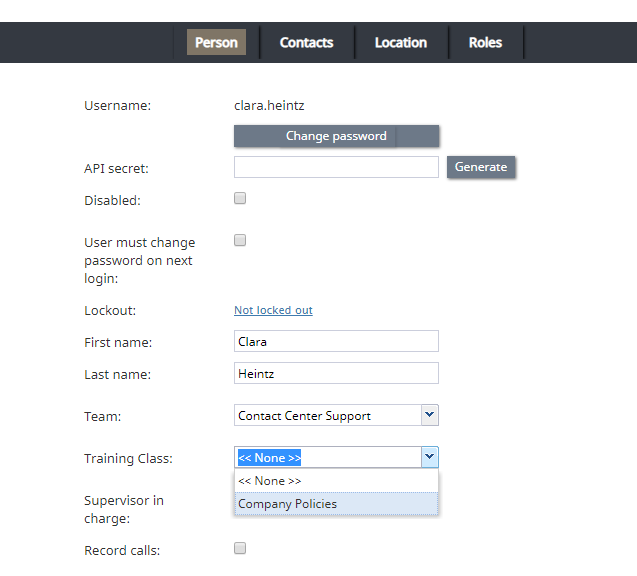Go to the Location tab
This screenshot has height=576, width=637.
(401, 42)
